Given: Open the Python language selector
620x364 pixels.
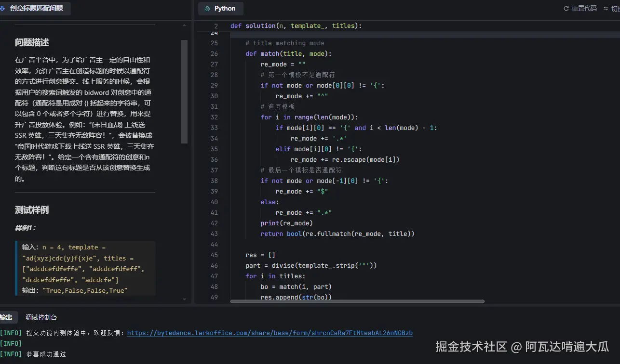Looking at the screenshot, I should tap(221, 8).
